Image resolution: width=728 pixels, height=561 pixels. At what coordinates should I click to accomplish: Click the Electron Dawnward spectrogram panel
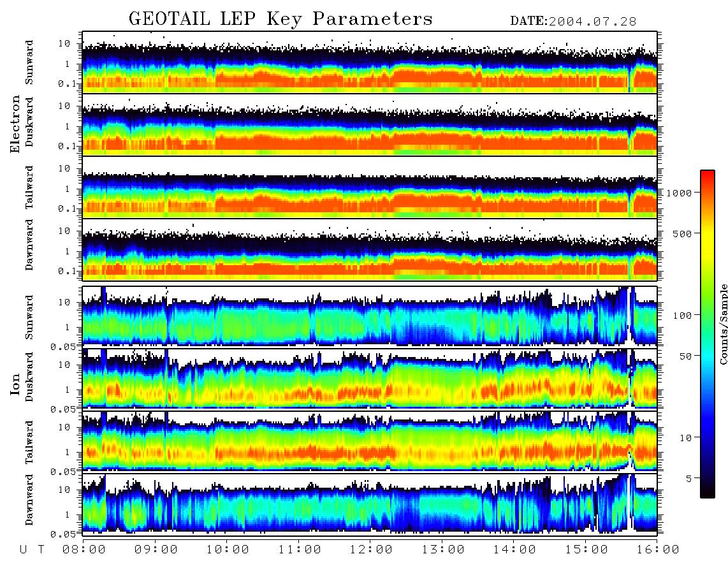click(370, 249)
